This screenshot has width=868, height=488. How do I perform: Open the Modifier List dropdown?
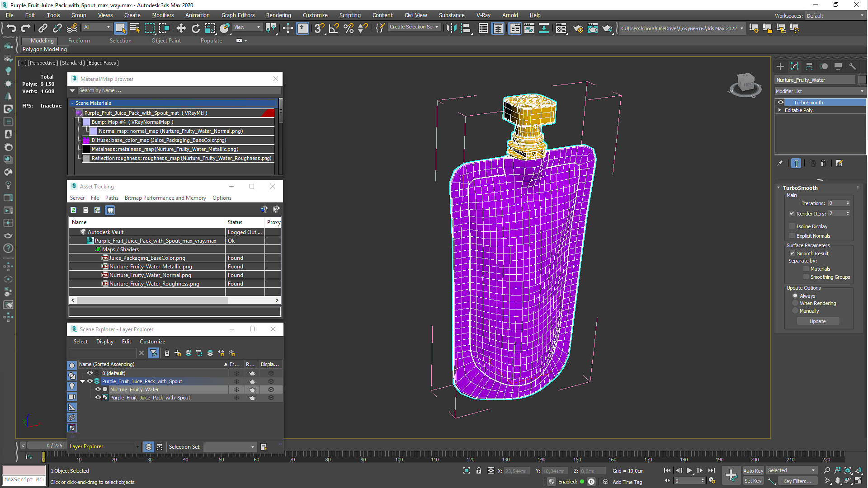pos(820,91)
